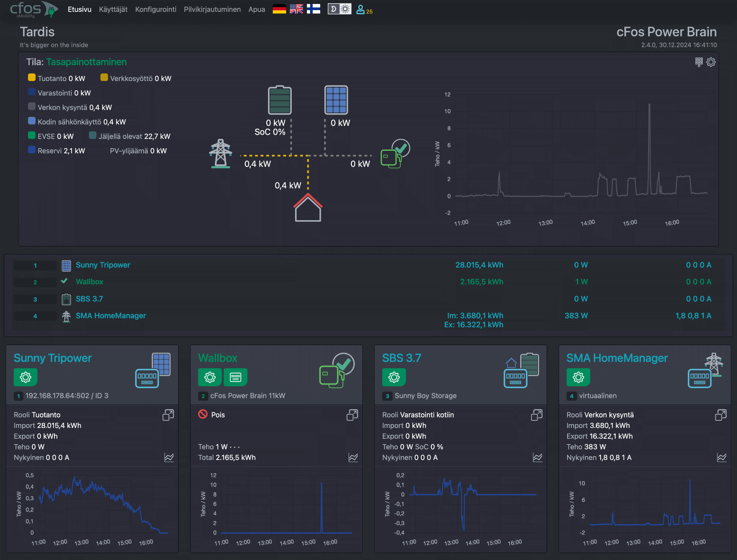Expand the Sunny Tripower tile popout icon
737x560 pixels.
coord(168,415)
